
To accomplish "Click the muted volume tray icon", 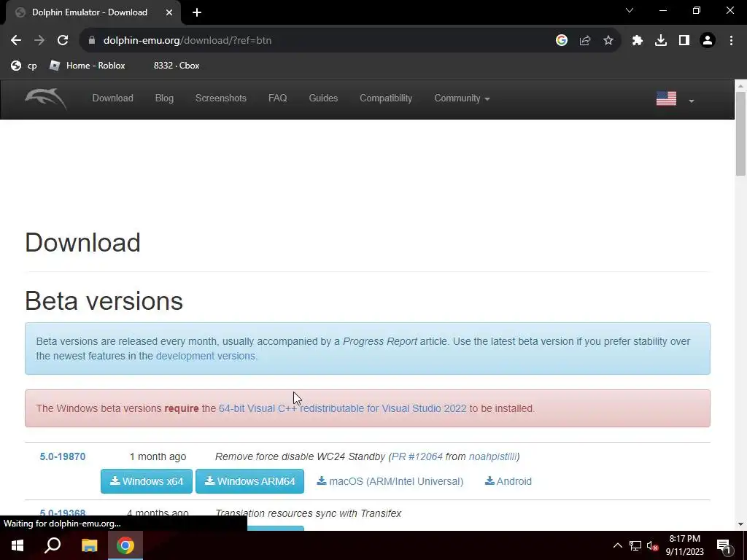I will (653, 545).
